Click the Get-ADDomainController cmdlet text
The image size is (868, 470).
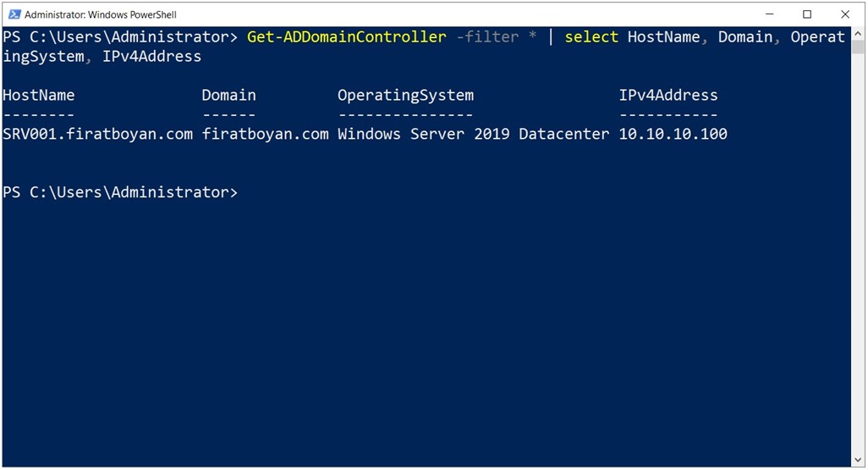[347, 37]
